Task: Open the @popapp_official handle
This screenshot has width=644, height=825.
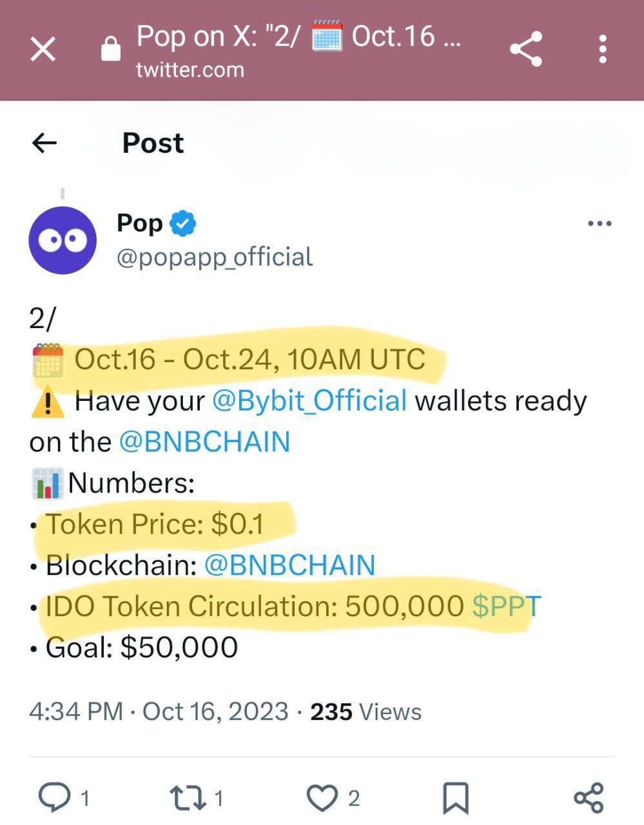Action: pyautogui.click(x=214, y=257)
